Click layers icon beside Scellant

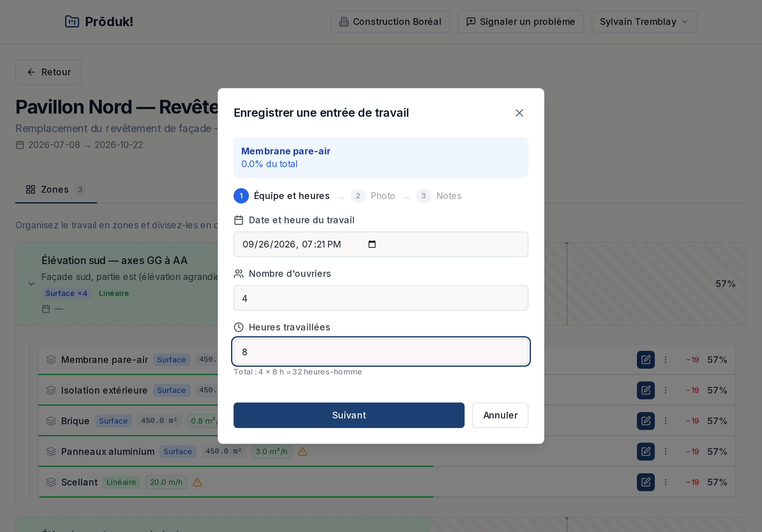point(51,482)
